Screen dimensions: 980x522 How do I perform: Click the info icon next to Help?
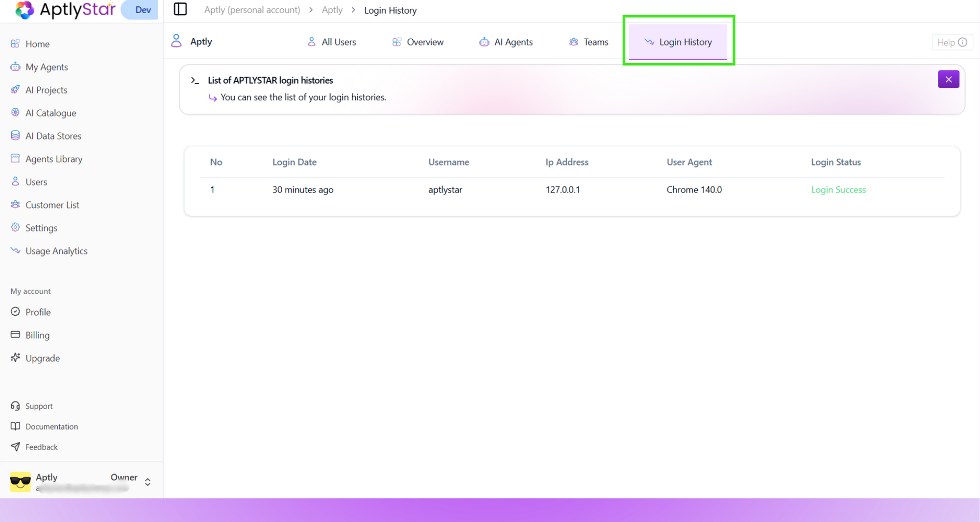point(963,42)
